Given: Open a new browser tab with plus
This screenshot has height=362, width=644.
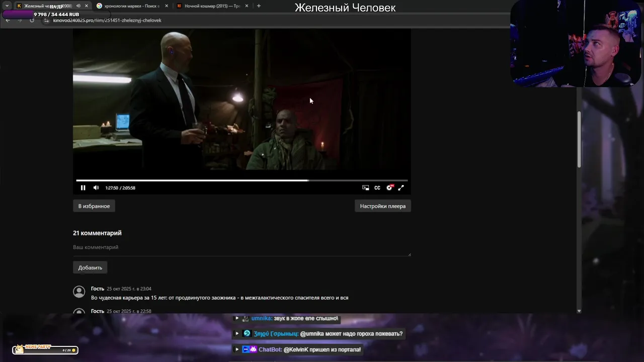Looking at the screenshot, I should point(259,6).
